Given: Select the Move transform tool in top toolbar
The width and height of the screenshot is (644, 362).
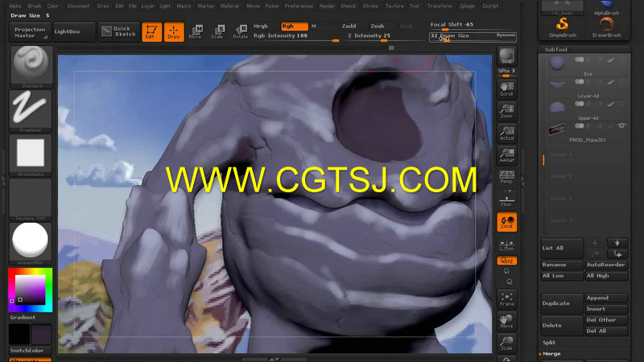Looking at the screenshot, I should tap(196, 32).
